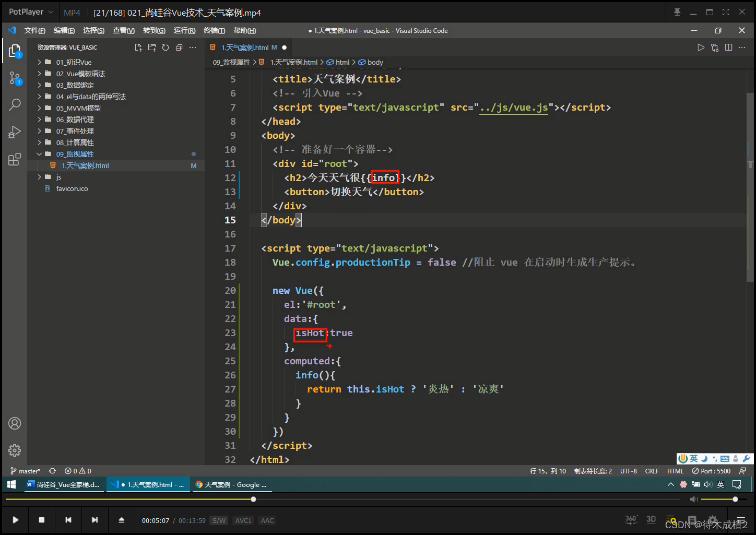Click the HTML language mode
The height and width of the screenshot is (535, 756).
(675, 471)
